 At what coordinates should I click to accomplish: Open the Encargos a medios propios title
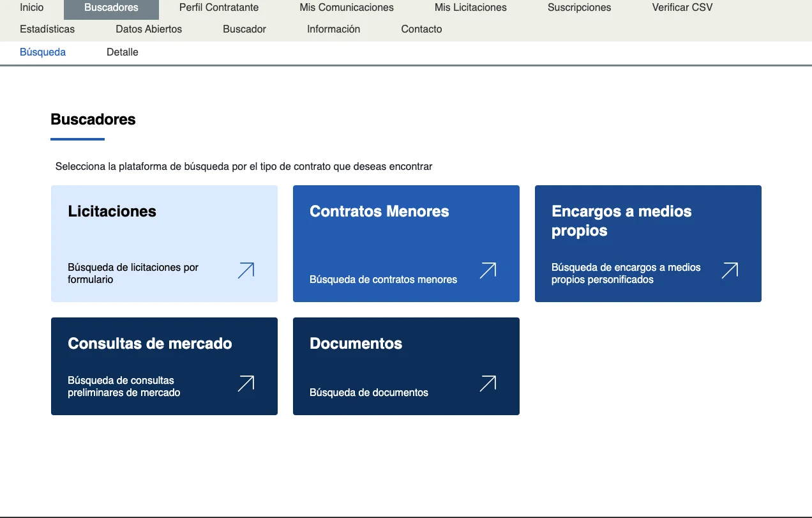coord(622,221)
